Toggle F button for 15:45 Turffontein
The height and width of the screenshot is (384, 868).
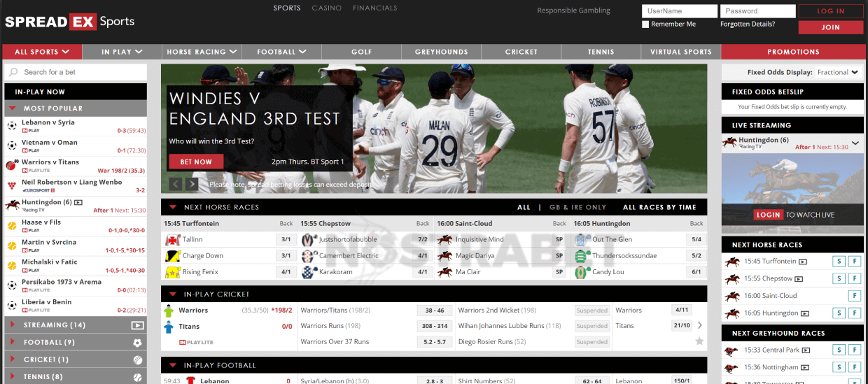(x=854, y=262)
